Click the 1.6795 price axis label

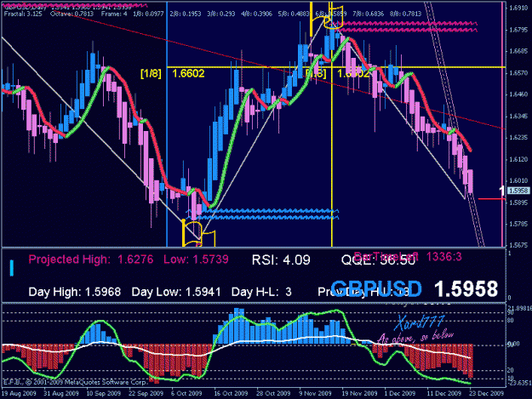(x=518, y=30)
